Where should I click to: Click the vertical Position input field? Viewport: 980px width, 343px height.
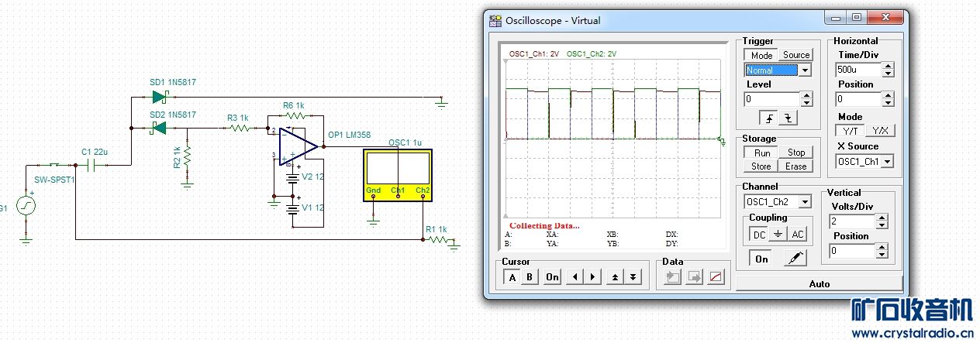(851, 251)
